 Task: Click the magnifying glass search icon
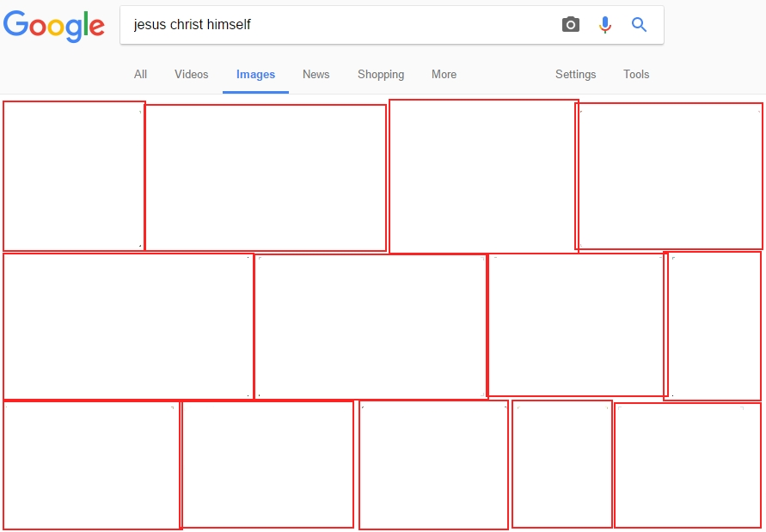(639, 24)
